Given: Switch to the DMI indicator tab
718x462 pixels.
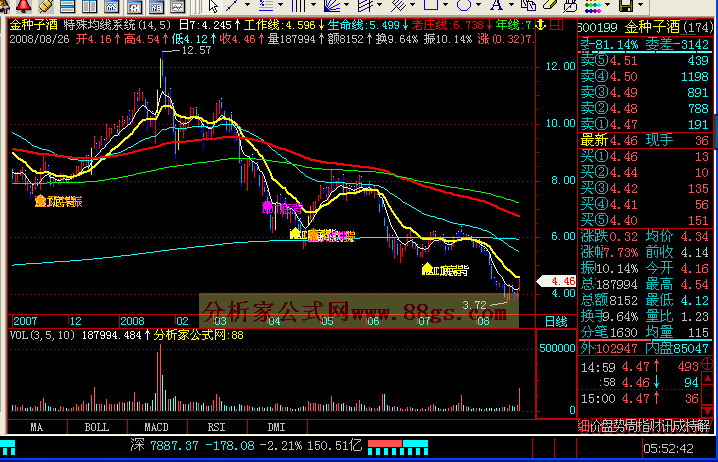Looking at the screenshot, I should pos(277,427).
